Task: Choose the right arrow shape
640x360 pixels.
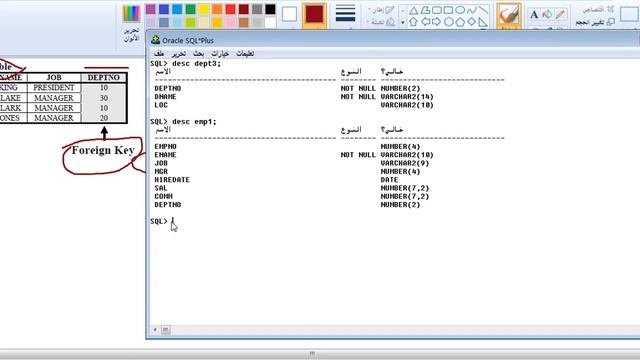Action: (x=436, y=22)
